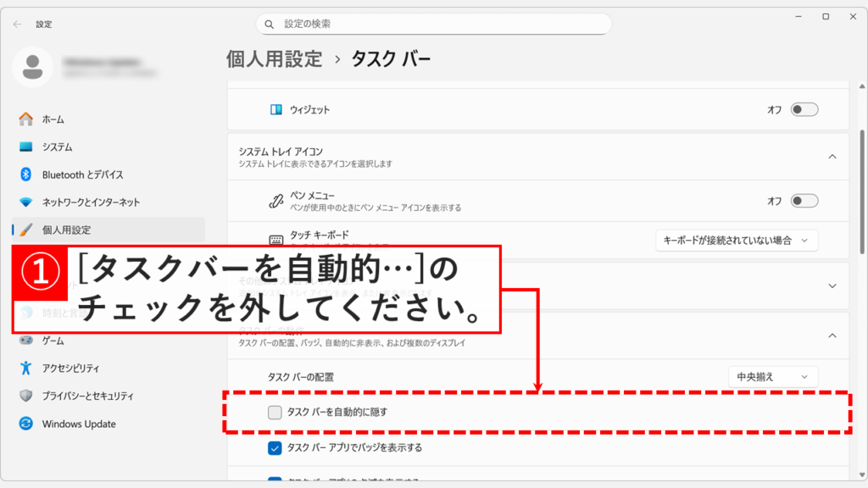Enable the ペン メニュー toggle

pos(804,201)
